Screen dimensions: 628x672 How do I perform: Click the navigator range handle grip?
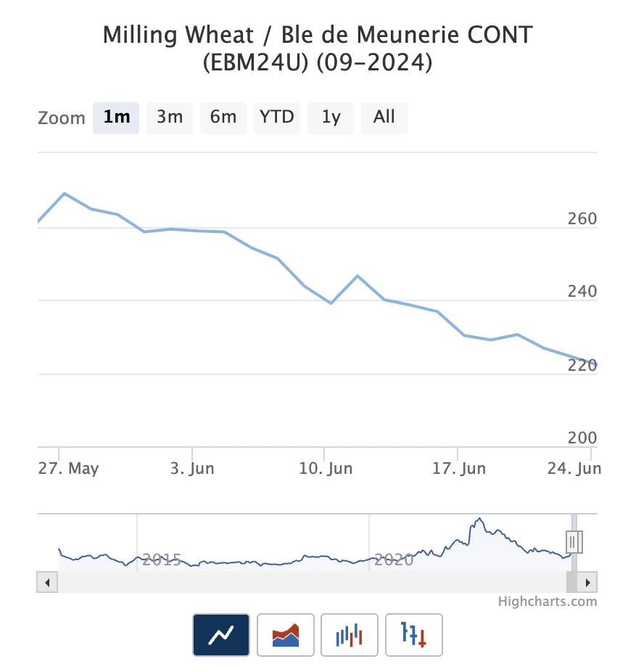click(x=573, y=541)
